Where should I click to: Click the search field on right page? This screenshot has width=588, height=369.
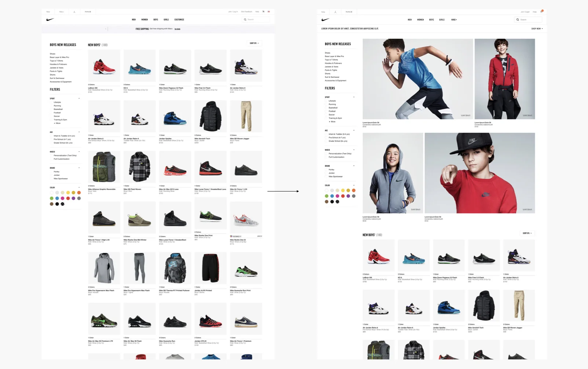pyautogui.click(x=529, y=20)
